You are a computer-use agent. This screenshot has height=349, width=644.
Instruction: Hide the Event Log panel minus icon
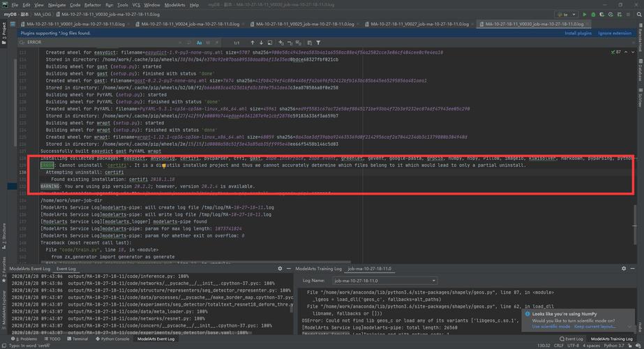(x=289, y=269)
